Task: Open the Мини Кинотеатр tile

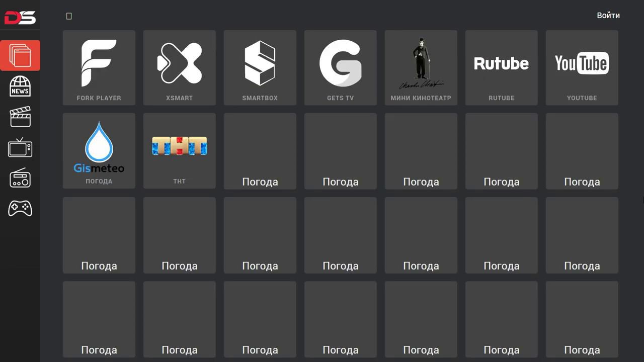Action: (x=421, y=68)
